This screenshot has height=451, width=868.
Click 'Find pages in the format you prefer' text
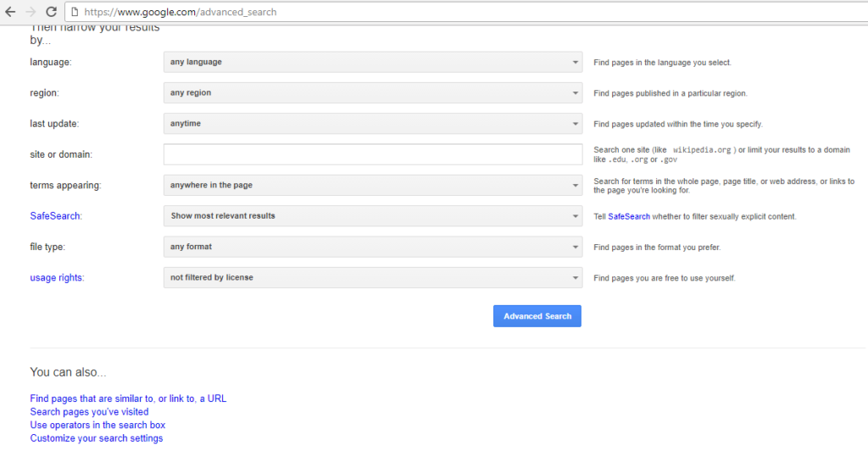point(657,248)
